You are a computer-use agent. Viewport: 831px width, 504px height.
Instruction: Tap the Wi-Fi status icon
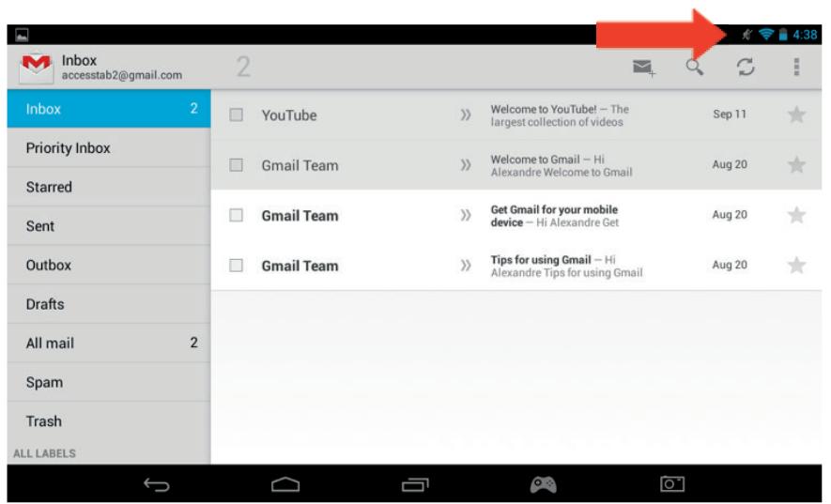pos(766,35)
